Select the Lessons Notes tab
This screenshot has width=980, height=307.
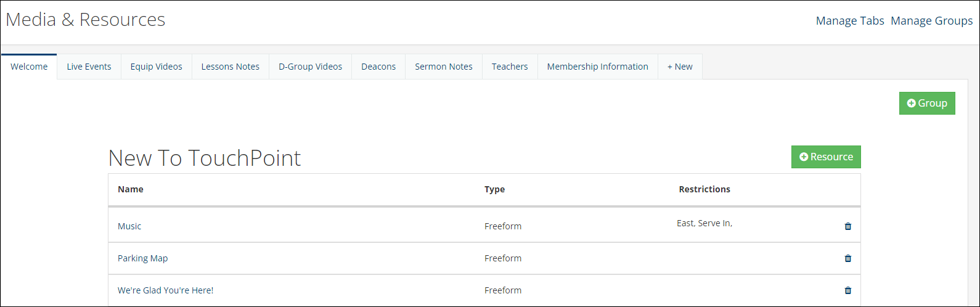click(x=231, y=67)
